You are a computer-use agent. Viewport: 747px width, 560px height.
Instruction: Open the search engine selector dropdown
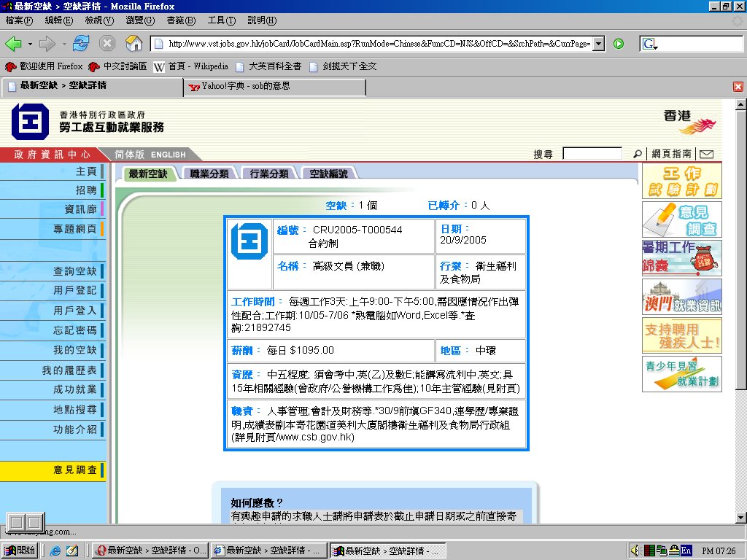point(650,44)
